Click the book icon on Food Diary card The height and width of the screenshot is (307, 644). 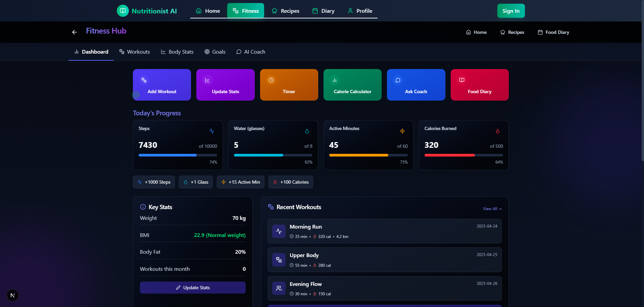click(462, 80)
